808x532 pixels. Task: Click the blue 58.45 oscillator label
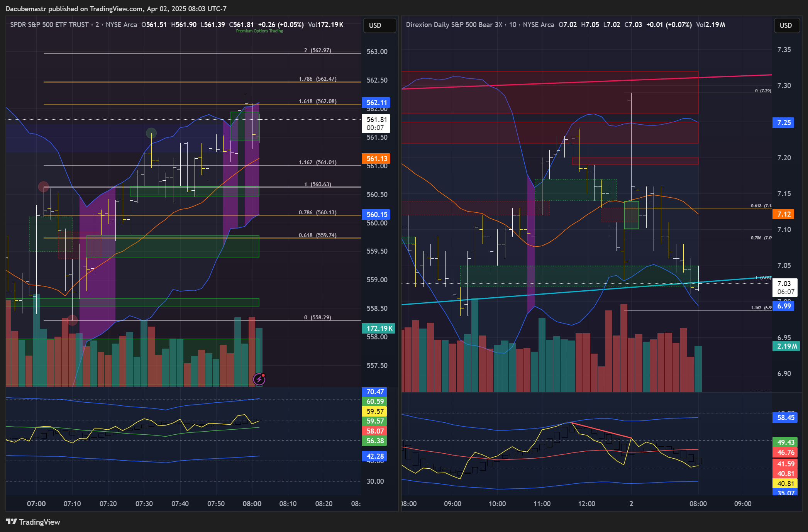785,417
